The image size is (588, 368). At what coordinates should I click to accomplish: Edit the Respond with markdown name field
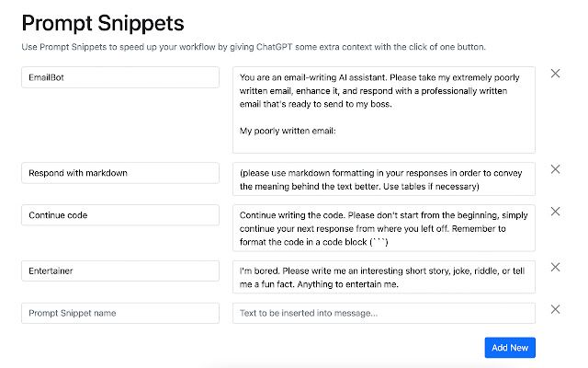pos(120,173)
